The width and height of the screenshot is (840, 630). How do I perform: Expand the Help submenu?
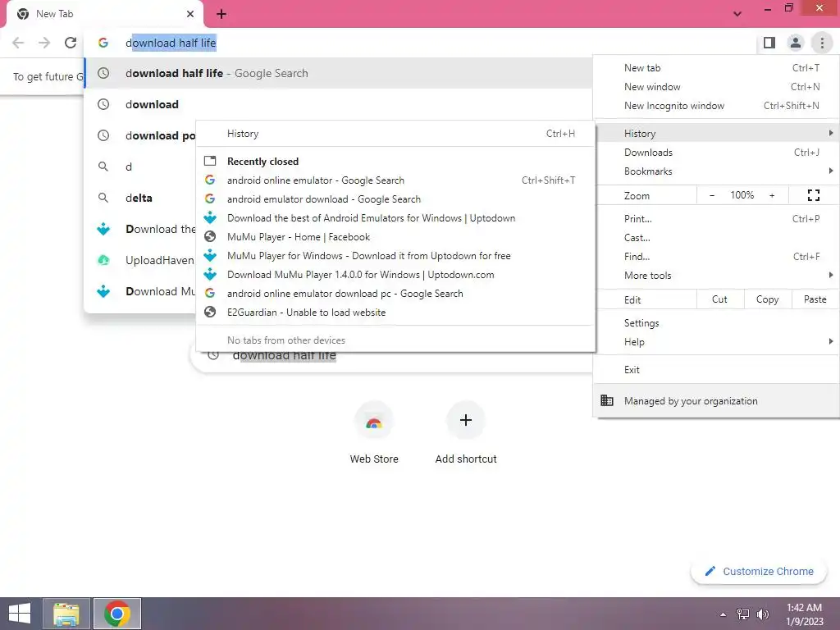(716, 342)
